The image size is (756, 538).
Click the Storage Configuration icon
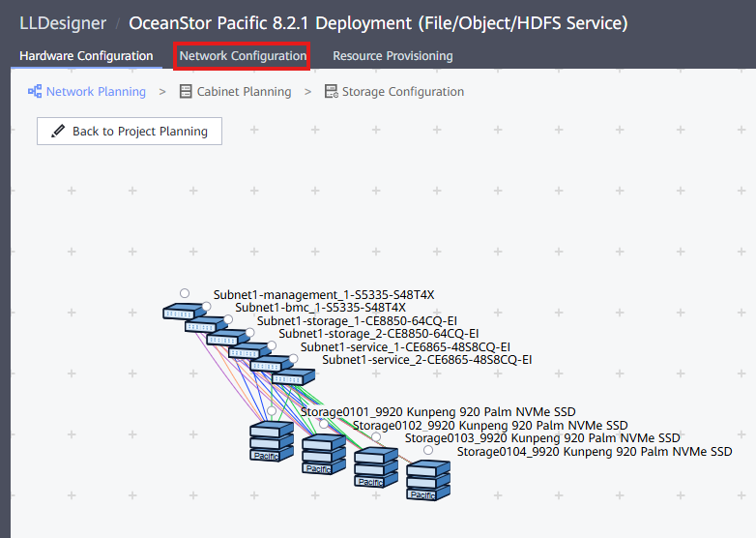pyautogui.click(x=332, y=91)
